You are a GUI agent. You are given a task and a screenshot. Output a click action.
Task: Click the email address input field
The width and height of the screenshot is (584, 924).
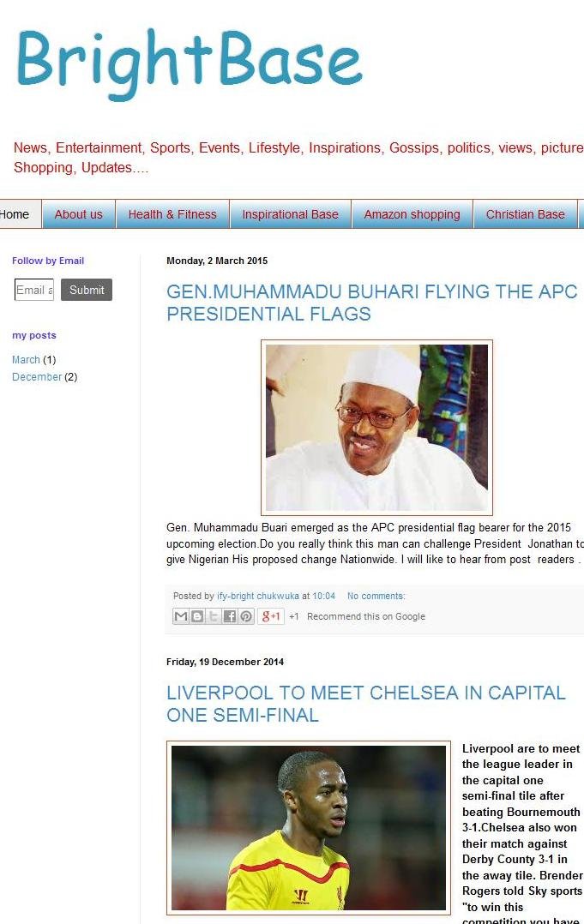tap(34, 290)
